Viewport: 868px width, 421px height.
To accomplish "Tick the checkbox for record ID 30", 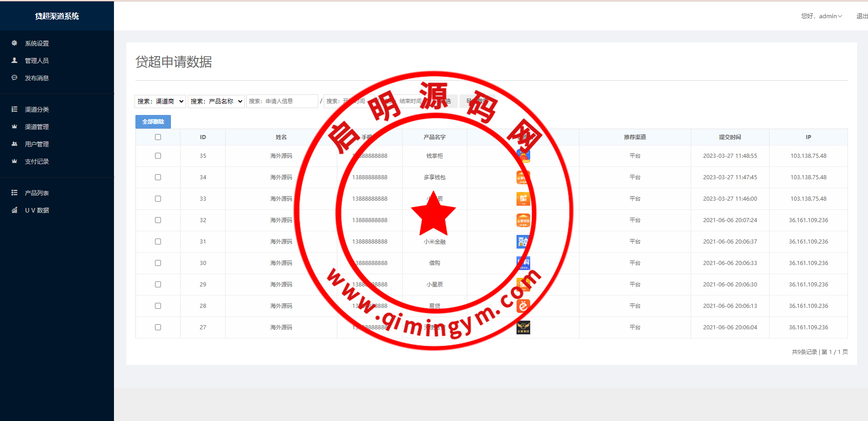I will (x=158, y=263).
